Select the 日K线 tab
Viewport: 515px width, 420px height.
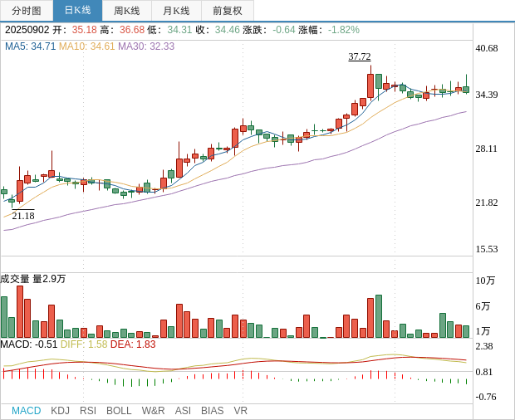click(77, 11)
